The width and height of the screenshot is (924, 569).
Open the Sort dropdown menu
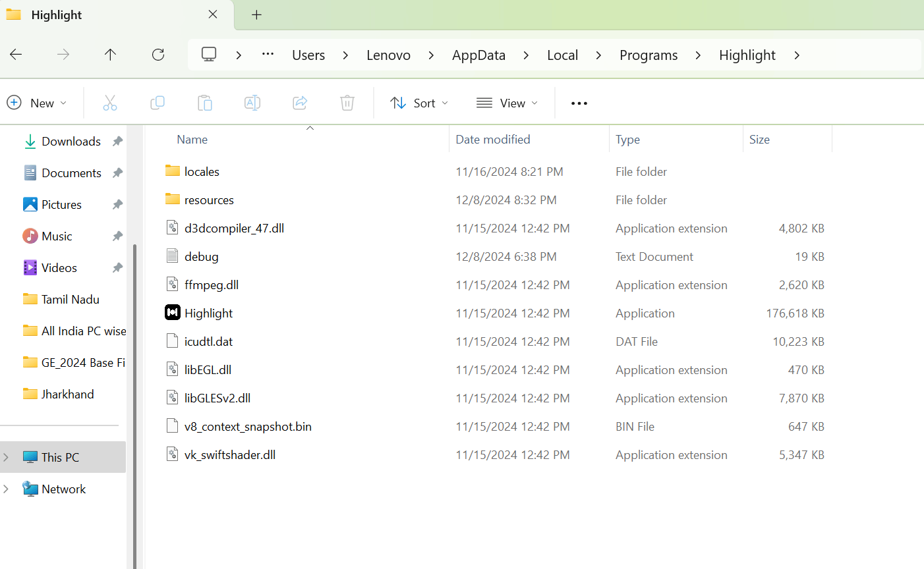pos(419,103)
